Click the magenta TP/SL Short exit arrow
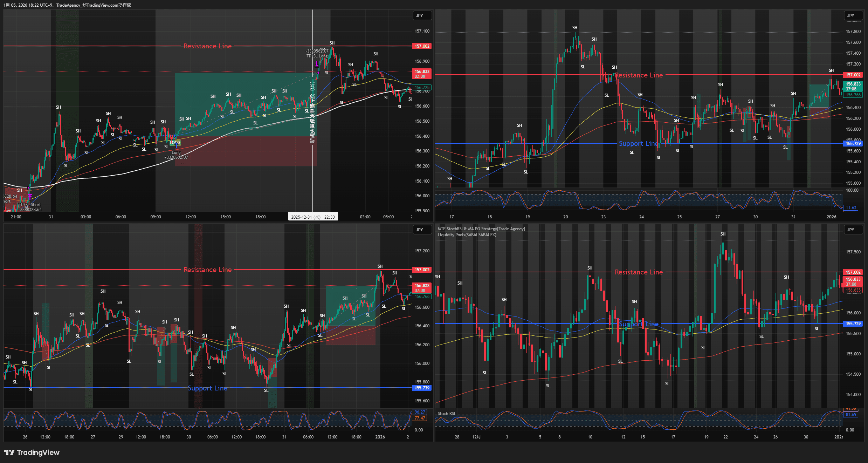This screenshot has width=868, height=463. click(x=30, y=197)
